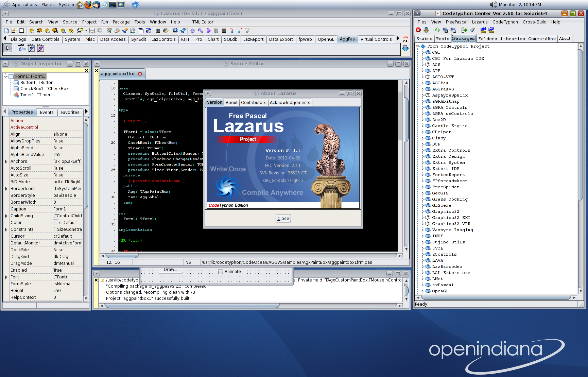Click the Height property value 550

(67, 291)
